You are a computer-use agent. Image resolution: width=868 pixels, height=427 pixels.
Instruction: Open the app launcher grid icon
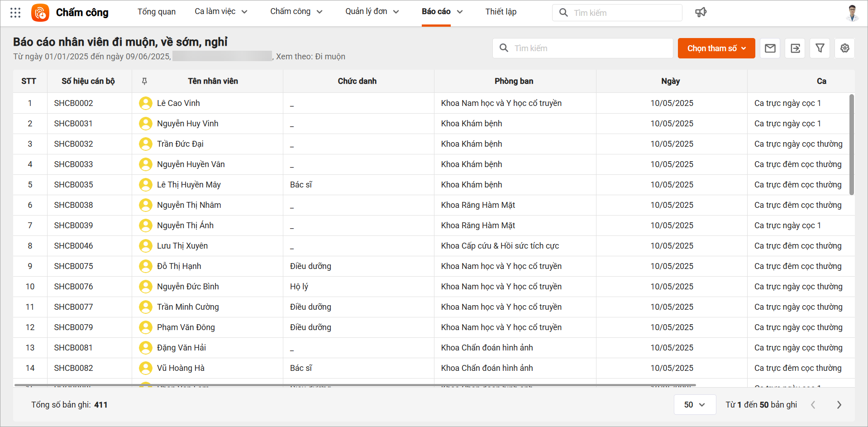tap(15, 13)
